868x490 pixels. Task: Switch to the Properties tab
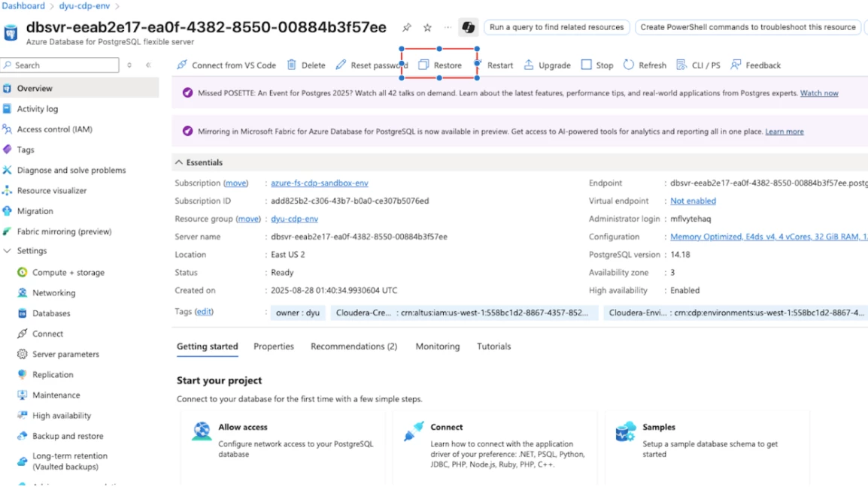[x=274, y=346]
